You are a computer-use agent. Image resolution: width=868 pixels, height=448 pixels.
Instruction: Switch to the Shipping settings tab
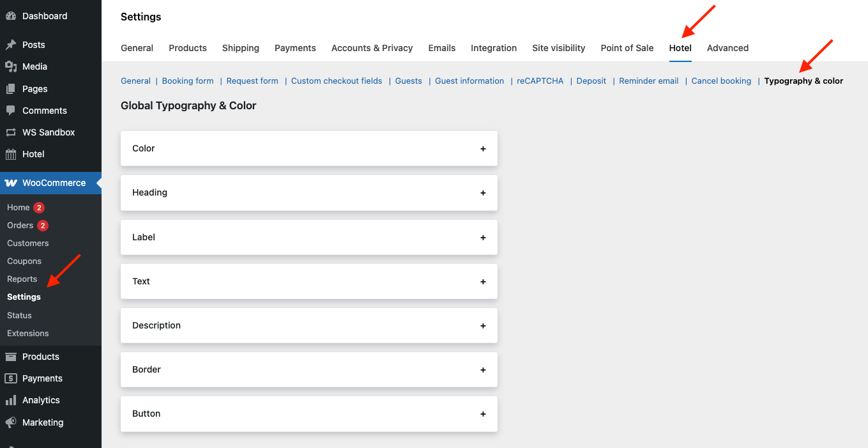point(240,48)
